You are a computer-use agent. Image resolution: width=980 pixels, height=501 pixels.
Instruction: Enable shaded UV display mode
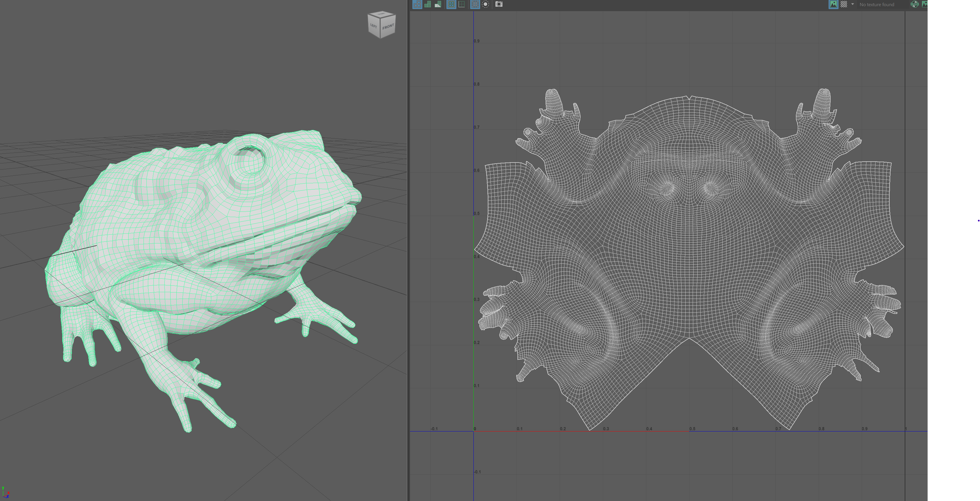pyautogui.click(x=428, y=4)
